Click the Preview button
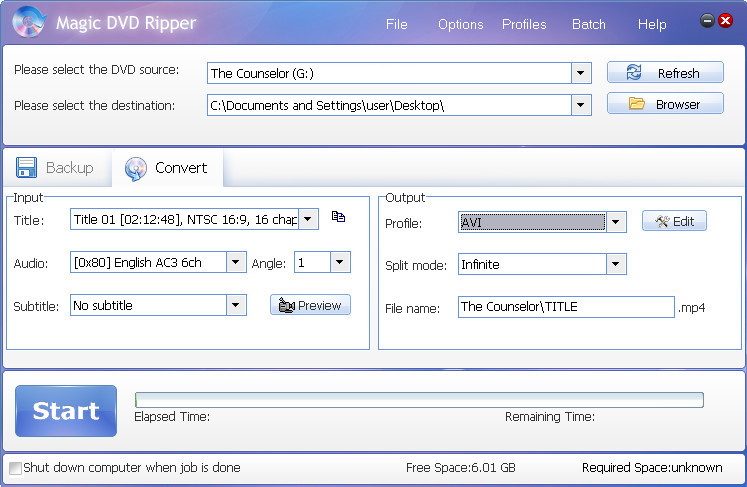The image size is (747, 487). point(310,305)
